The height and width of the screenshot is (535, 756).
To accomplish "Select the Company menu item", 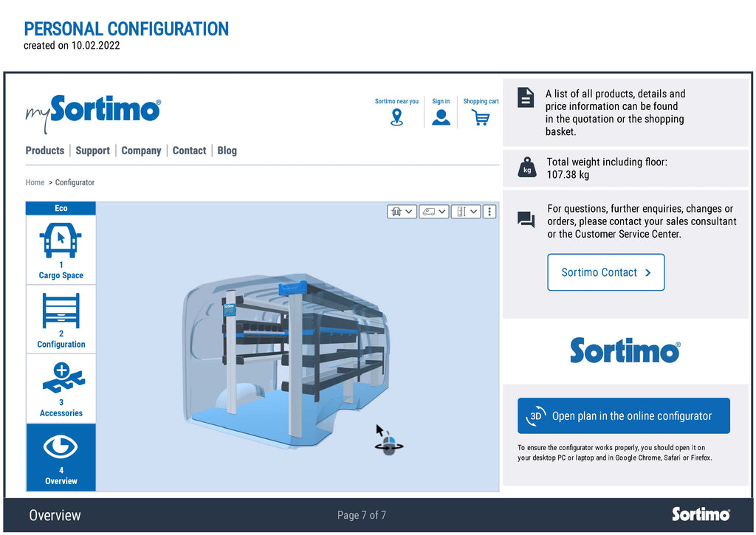I will [x=141, y=151].
